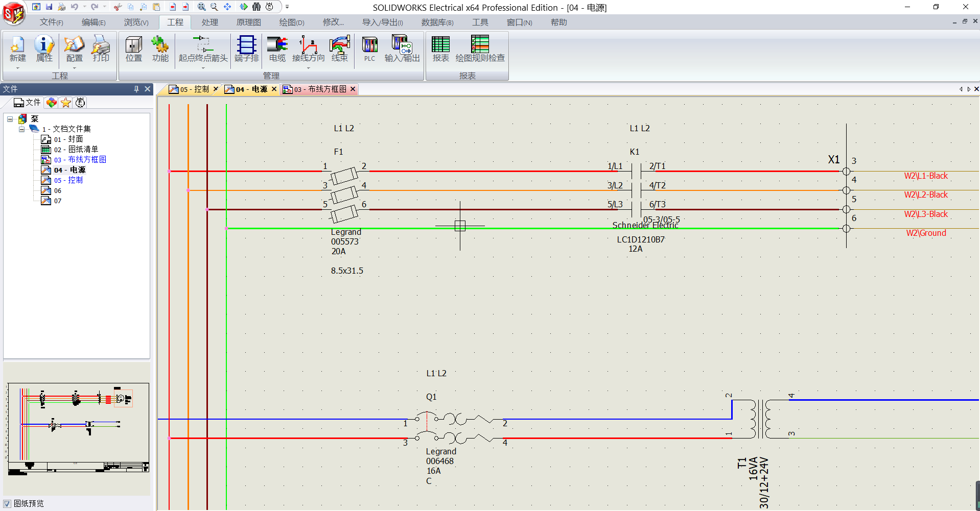Close the 05 - 控制 document tab

(x=216, y=89)
